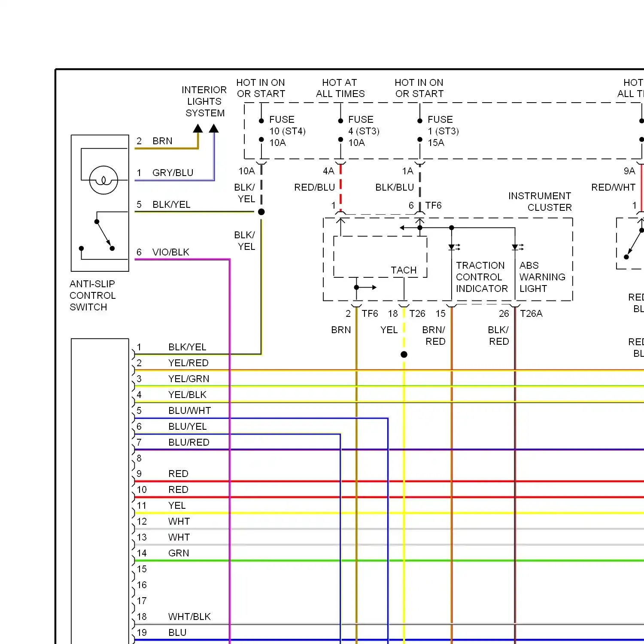Click the 'BRN' label below cluster pin 2
The image size is (644, 644).
pos(341,330)
